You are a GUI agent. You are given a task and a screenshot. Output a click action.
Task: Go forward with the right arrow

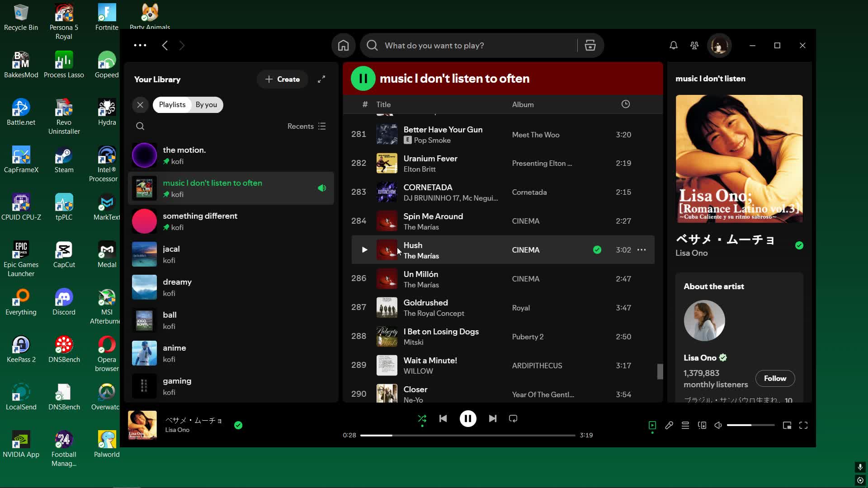click(182, 46)
